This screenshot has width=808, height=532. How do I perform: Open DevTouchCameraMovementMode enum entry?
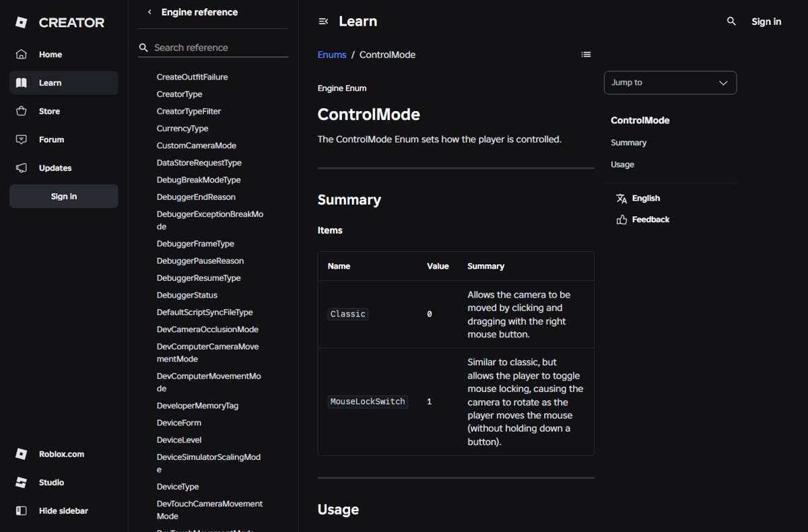coord(210,510)
